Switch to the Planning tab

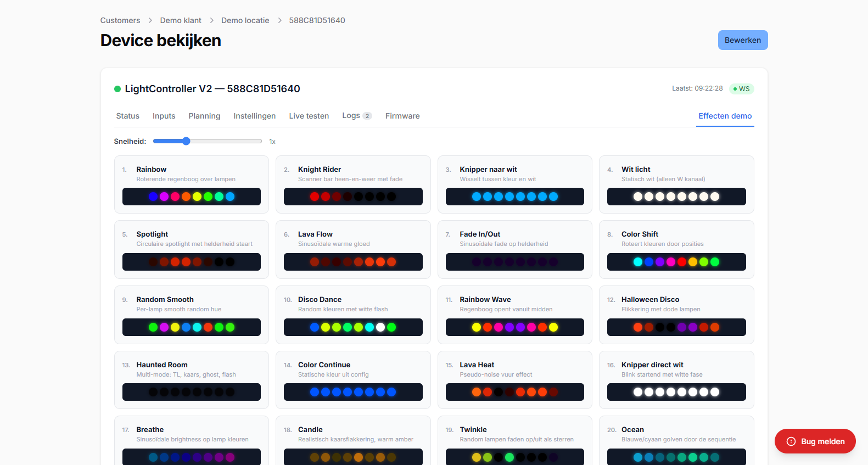204,116
